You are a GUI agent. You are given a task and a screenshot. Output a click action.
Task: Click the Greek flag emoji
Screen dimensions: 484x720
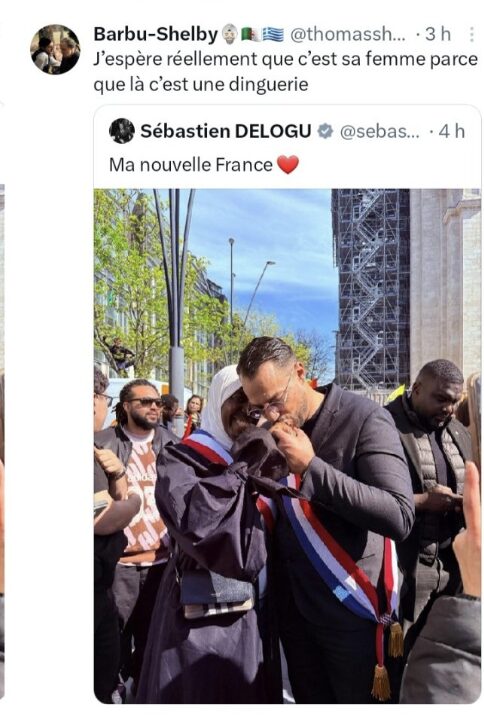coord(273,34)
